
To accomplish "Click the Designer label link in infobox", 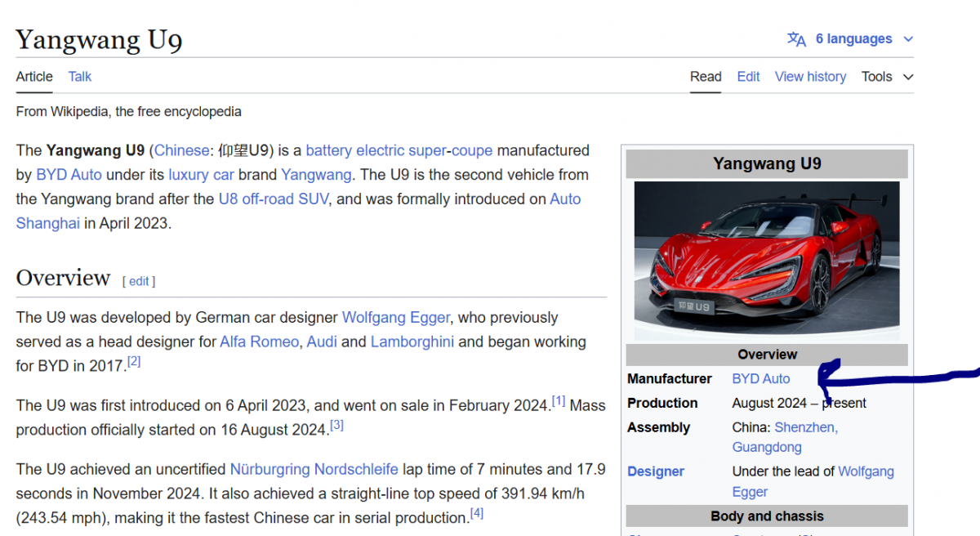I will (x=656, y=471).
